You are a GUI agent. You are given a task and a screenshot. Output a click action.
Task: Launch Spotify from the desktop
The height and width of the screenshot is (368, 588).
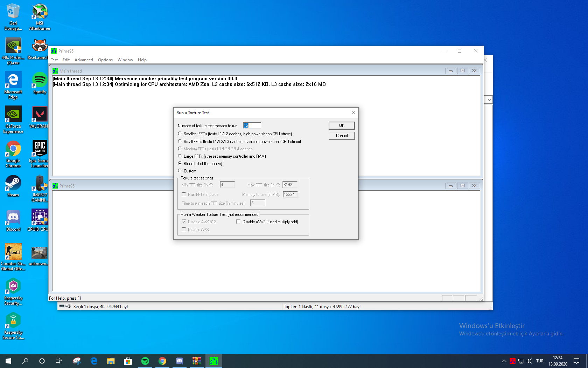(40, 83)
